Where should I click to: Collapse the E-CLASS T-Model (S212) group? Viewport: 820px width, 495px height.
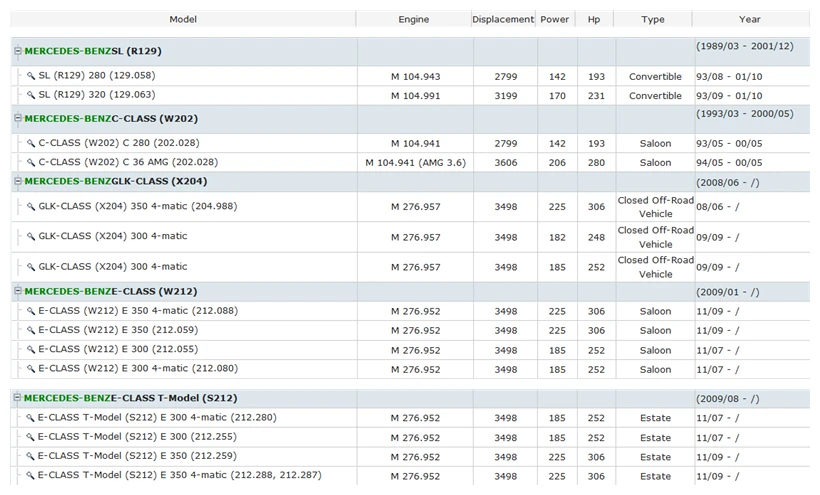(17, 398)
